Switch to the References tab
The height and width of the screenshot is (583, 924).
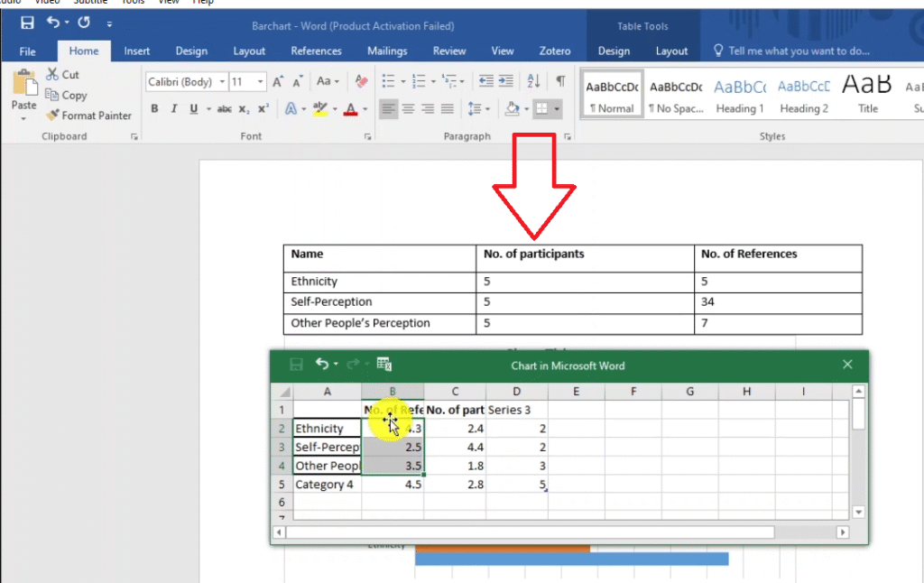[x=316, y=51]
